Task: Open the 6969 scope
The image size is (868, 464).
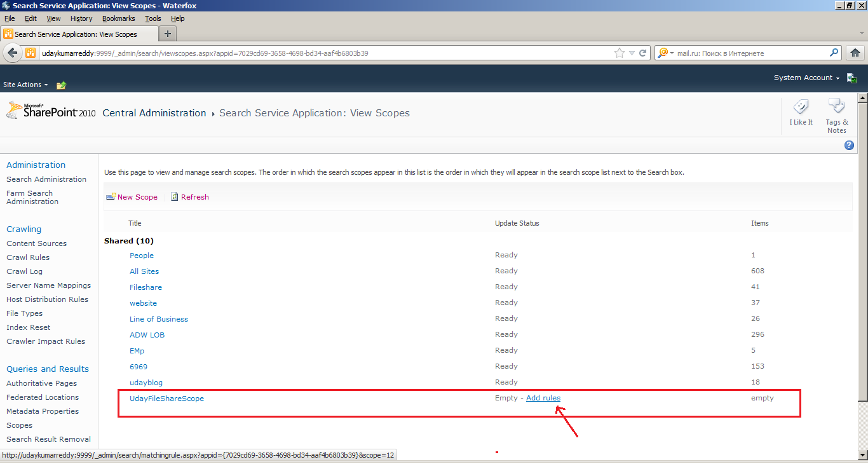Action: pyautogui.click(x=139, y=367)
